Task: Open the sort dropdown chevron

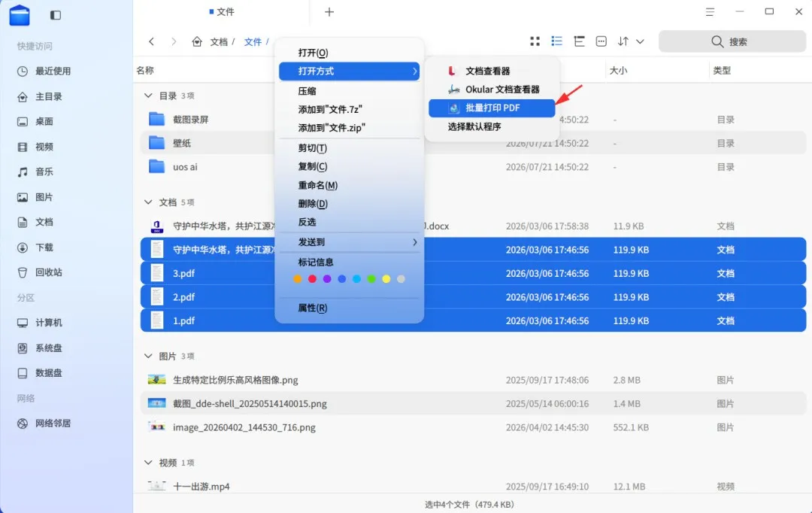Action: (640, 41)
